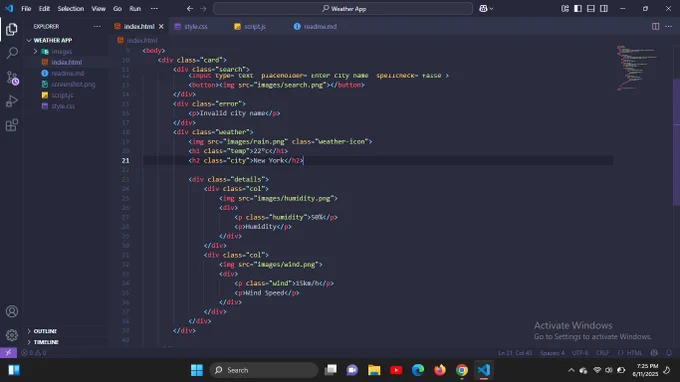Click the remote window indicator in status bar
Screen dimensions: 680x382
pos(8,353)
